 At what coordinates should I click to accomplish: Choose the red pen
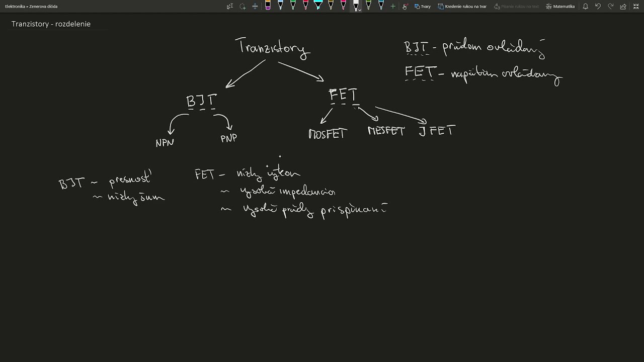point(305,6)
